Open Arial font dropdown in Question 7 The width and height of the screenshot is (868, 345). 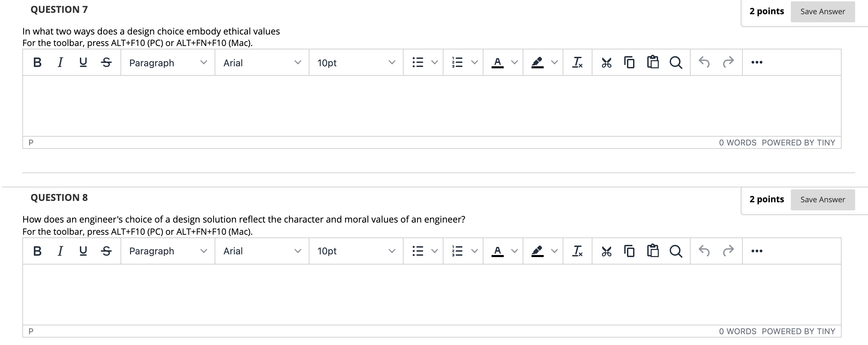tap(262, 63)
